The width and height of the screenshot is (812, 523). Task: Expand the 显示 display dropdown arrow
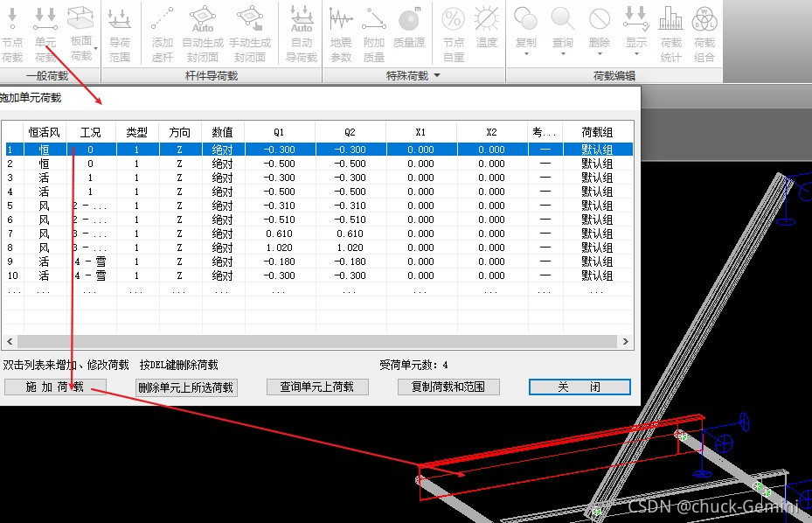click(635, 54)
